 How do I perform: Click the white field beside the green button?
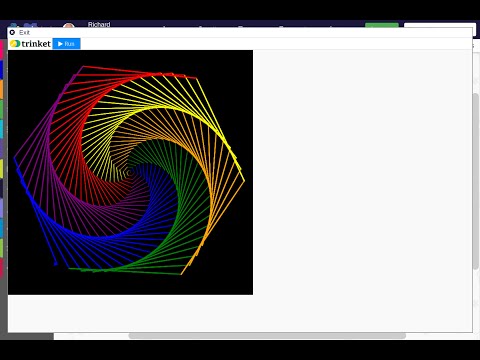point(440,25)
